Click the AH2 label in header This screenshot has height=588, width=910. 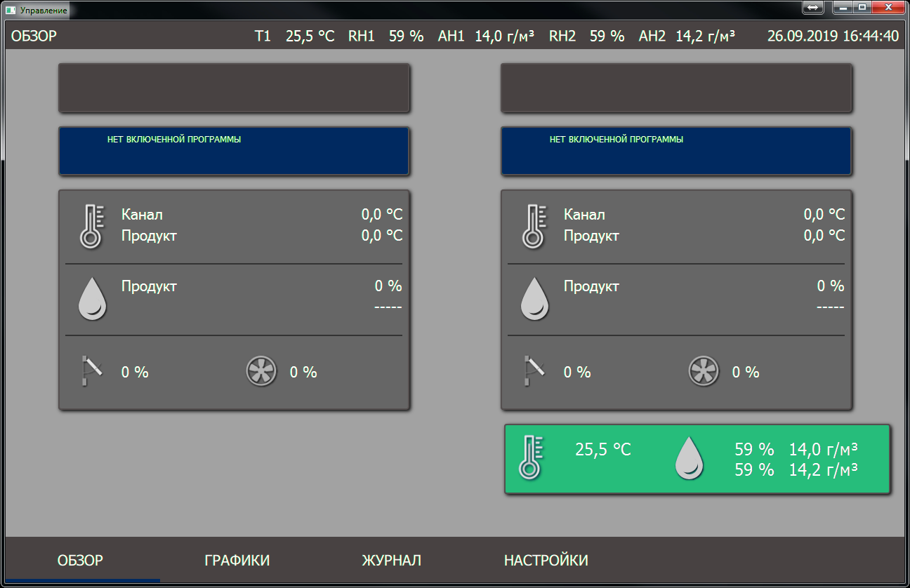652,36
